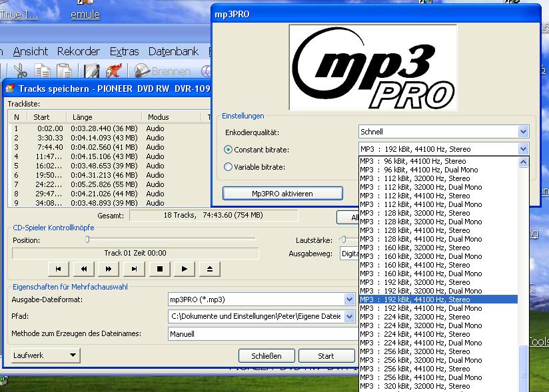
Task: Click the Paste clipboard icon in Nero toolbar
Action: click(x=64, y=71)
